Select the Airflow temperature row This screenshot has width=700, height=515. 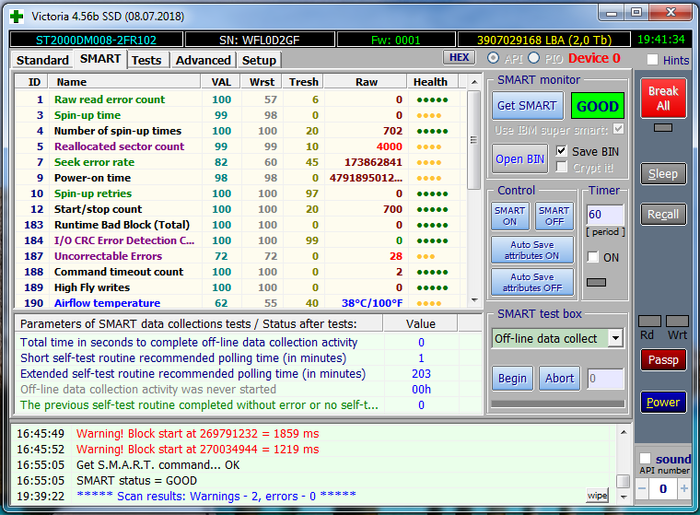pyautogui.click(x=241, y=303)
